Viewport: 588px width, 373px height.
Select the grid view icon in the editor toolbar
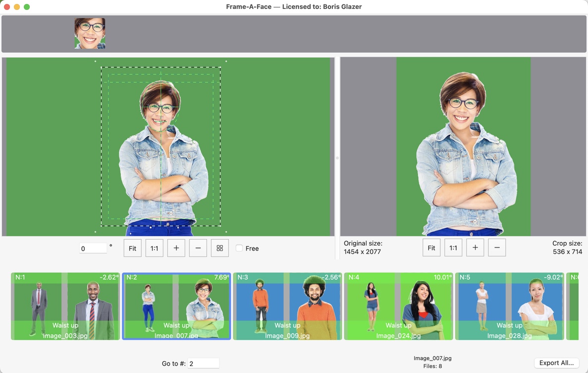tap(220, 248)
